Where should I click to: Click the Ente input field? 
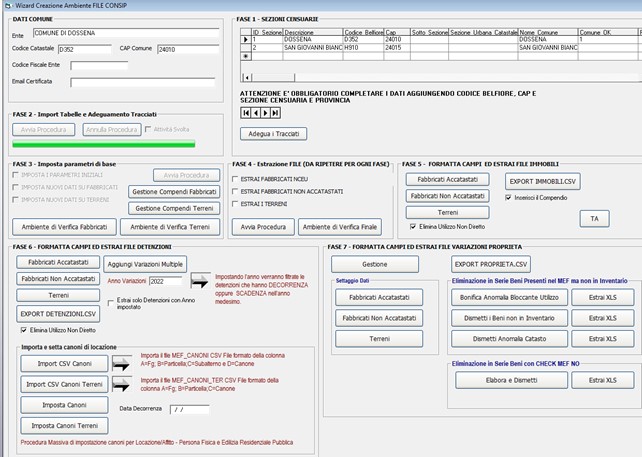(126, 33)
